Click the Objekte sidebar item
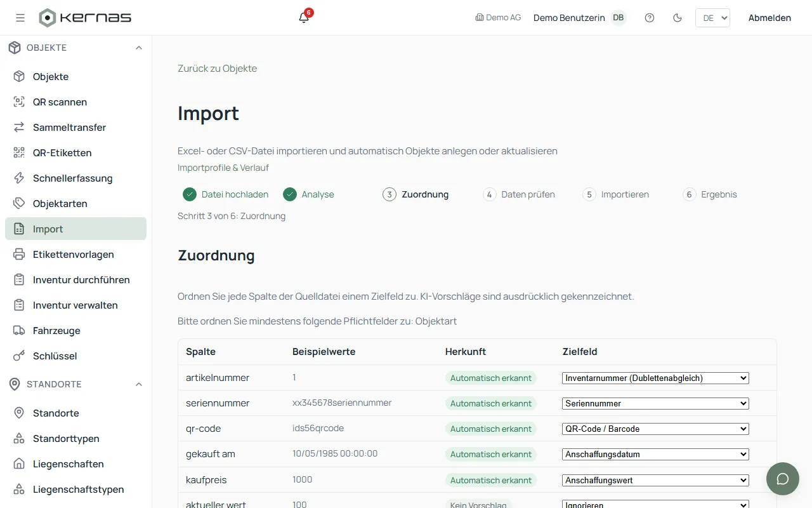The image size is (812, 508). [75, 76]
